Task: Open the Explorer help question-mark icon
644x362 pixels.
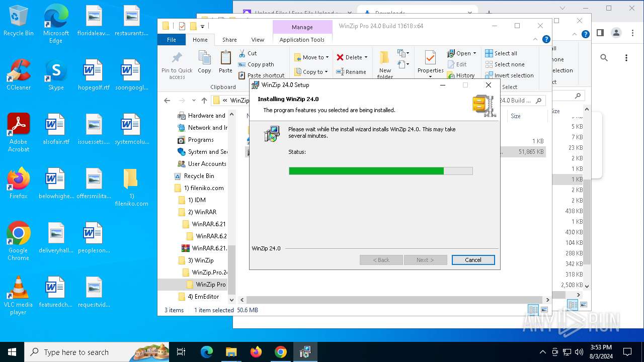Action: coord(546,39)
